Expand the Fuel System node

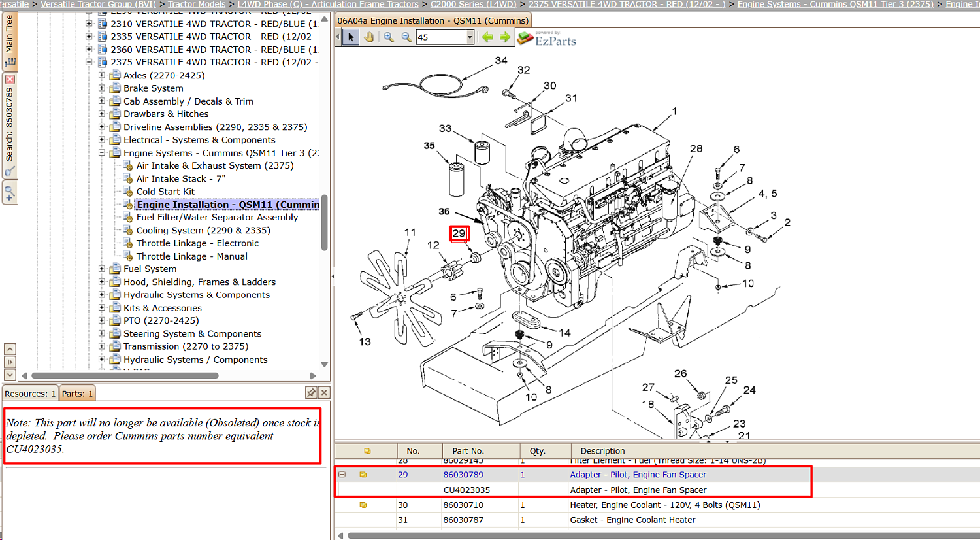[102, 269]
